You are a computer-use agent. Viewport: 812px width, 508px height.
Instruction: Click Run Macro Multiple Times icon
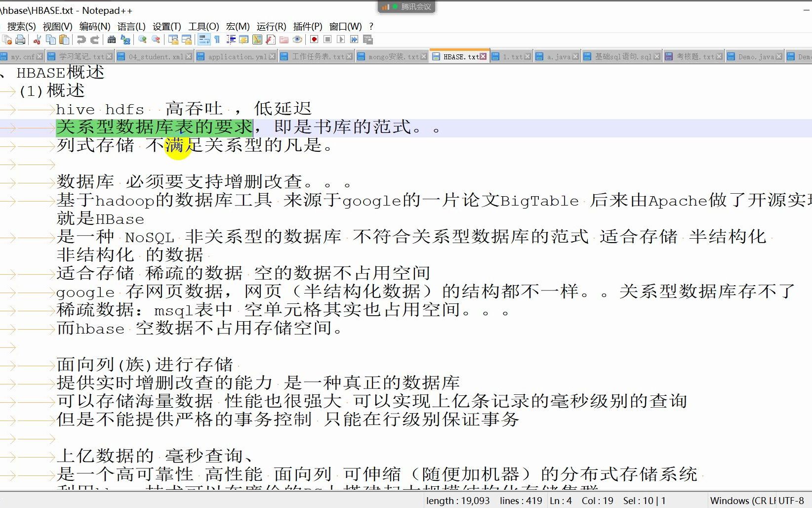[x=354, y=40]
